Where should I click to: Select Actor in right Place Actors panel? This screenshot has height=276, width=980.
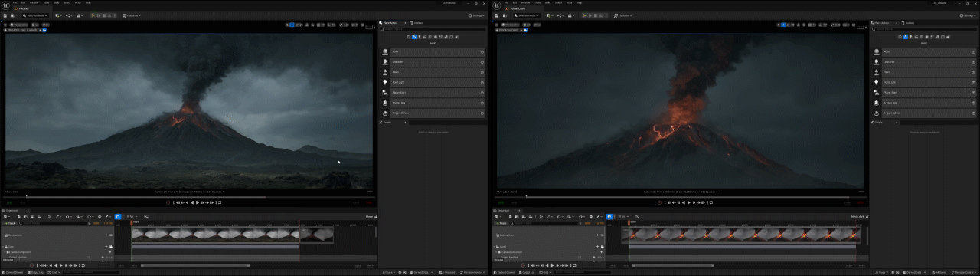[925, 51]
